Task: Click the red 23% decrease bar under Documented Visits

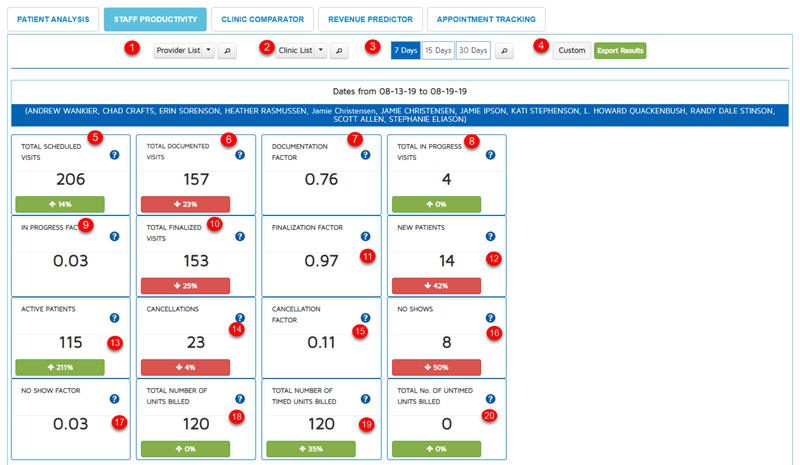Action: pyautogui.click(x=188, y=204)
